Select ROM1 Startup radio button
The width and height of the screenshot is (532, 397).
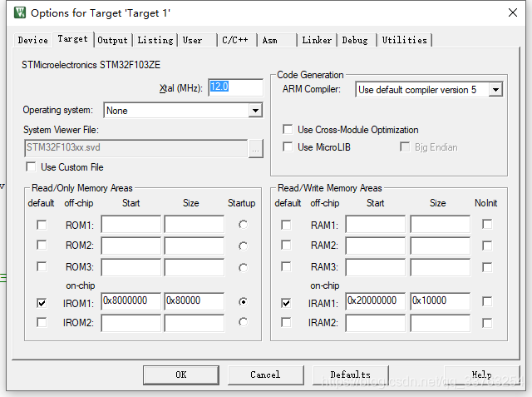[x=243, y=225]
